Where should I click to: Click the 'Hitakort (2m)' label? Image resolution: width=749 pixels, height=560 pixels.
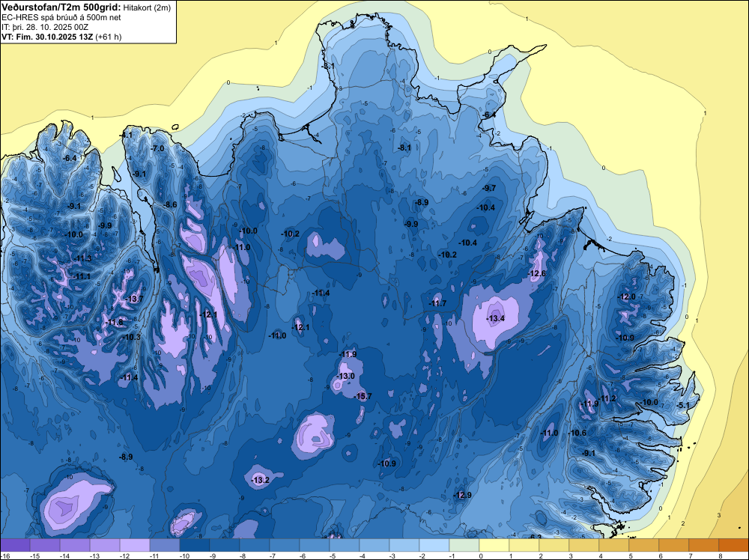pyautogui.click(x=147, y=7)
